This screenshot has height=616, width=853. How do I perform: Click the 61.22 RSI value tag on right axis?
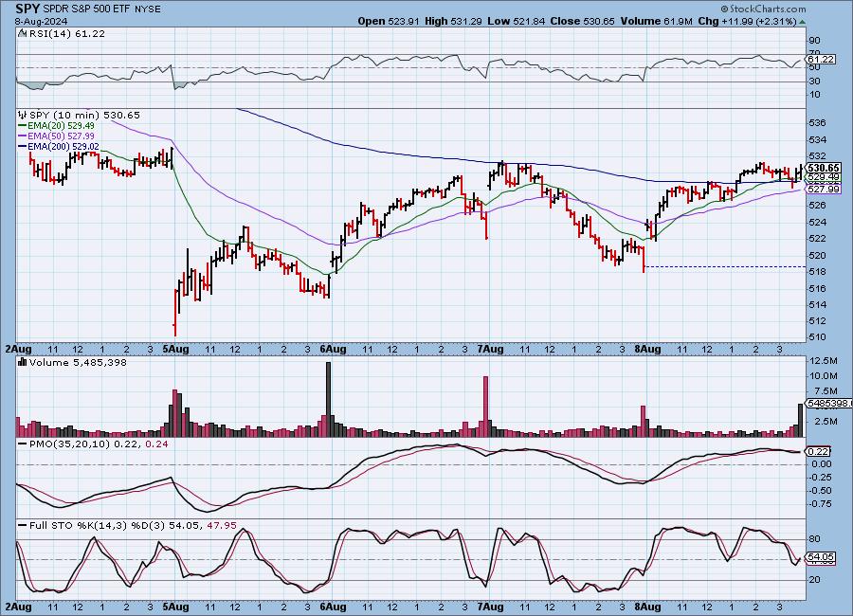click(821, 60)
